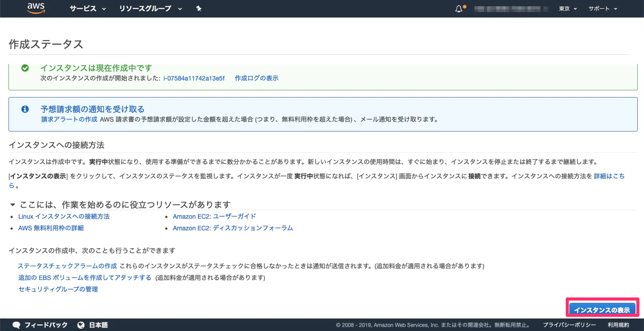Viewport: 644px width, 331px height.
Task: Click the blue info icon in the billing banner
Action: pyautogui.click(x=25, y=109)
